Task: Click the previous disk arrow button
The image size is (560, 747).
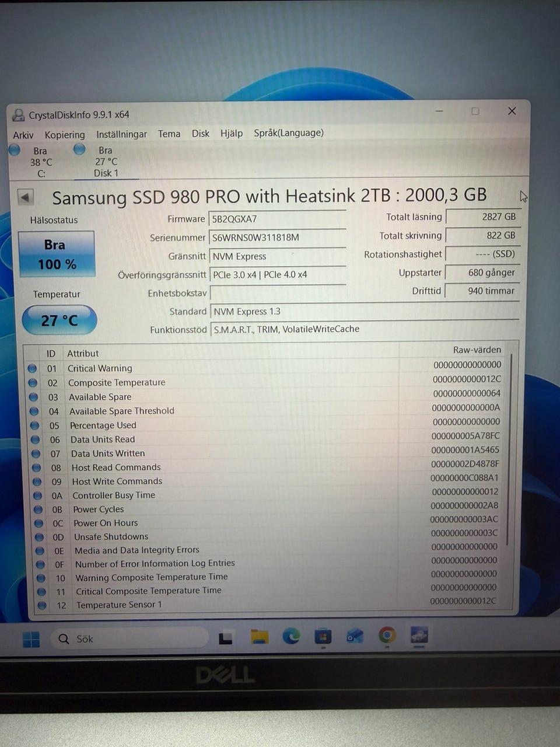Action: point(25,197)
